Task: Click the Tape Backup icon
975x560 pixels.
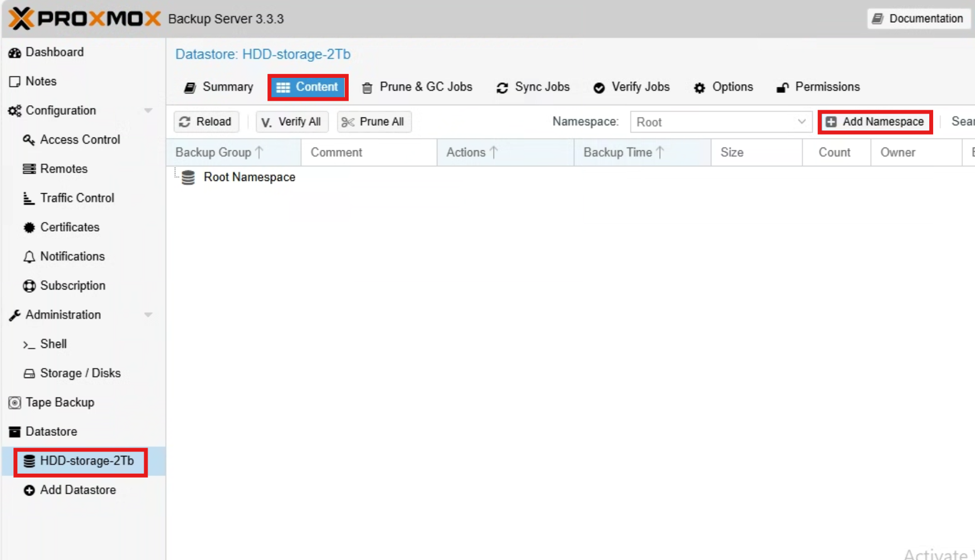Action: point(14,402)
